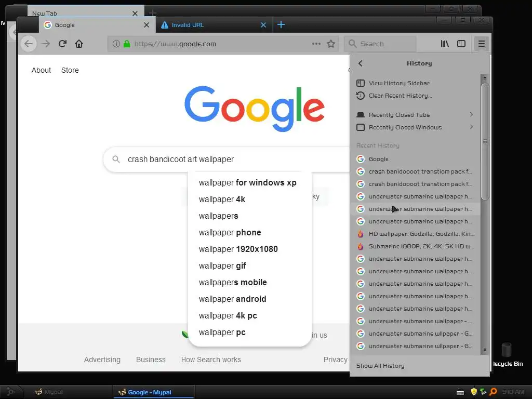
Task: Click the Google - Mypal taskbar button
Action: pos(153,392)
